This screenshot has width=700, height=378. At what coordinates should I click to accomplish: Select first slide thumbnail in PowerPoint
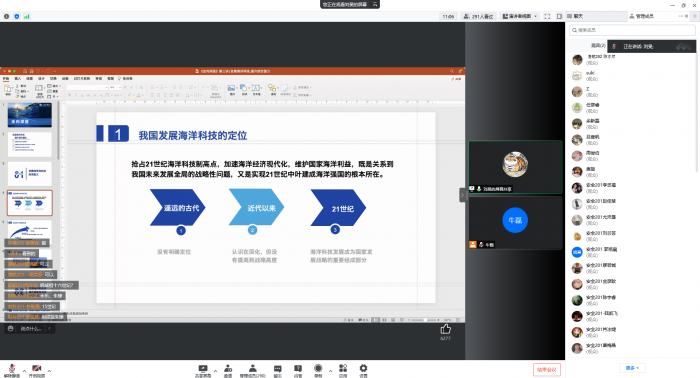click(x=29, y=115)
